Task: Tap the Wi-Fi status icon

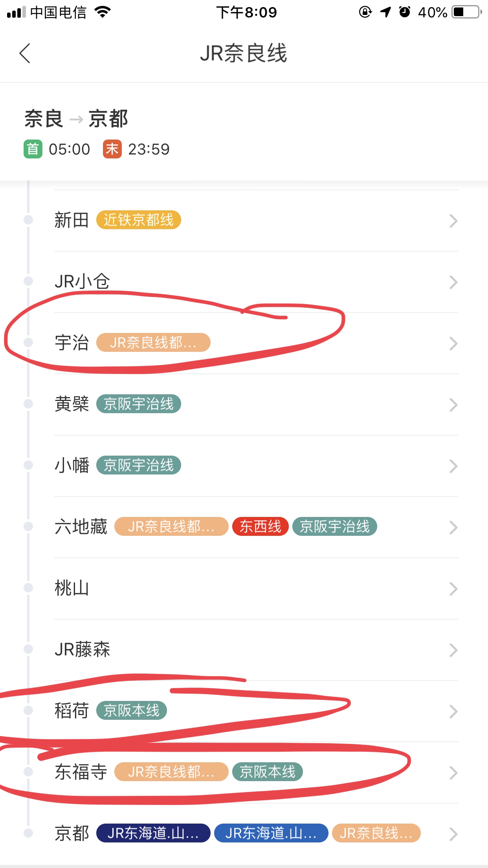Action: 103,13
